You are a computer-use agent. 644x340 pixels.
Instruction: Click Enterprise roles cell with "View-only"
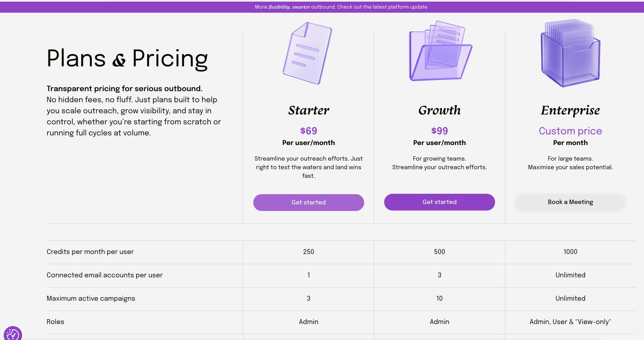(x=570, y=322)
